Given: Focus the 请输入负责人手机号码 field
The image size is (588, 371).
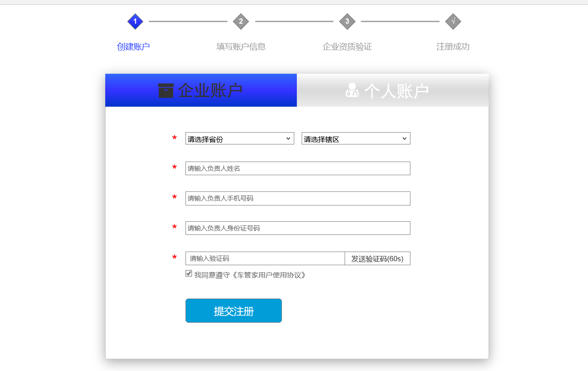Looking at the screenshot, I should tap(298, 198).
